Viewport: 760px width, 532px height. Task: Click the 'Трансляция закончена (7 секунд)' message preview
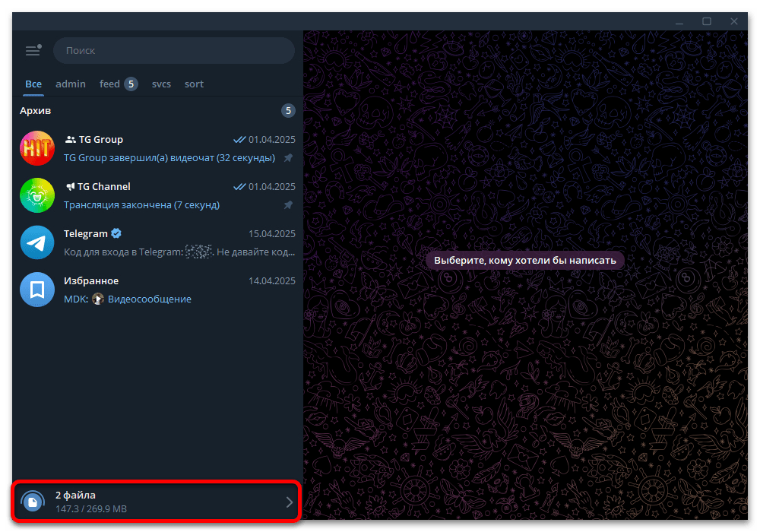pos(141,205)
